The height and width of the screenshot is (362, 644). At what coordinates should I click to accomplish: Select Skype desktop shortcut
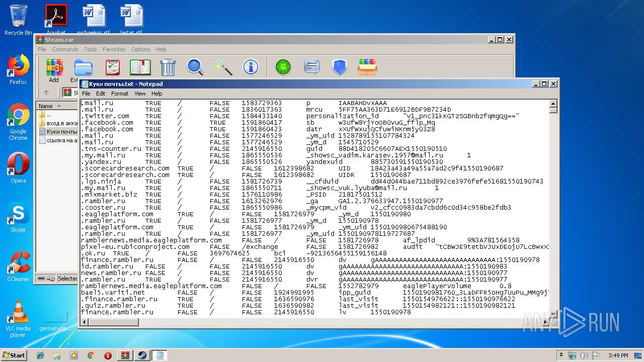coord(18,218)
